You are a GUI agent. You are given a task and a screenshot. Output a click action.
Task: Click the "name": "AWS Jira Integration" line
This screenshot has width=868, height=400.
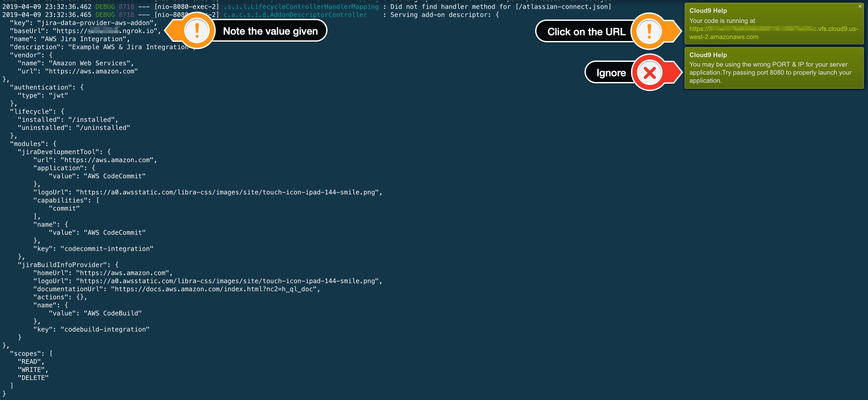(70, 39)
